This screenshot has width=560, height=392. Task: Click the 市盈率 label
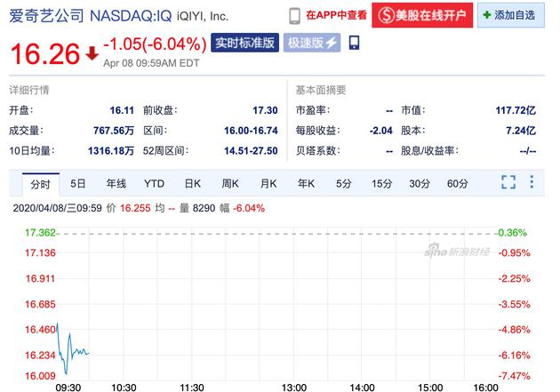pos(313,110)
